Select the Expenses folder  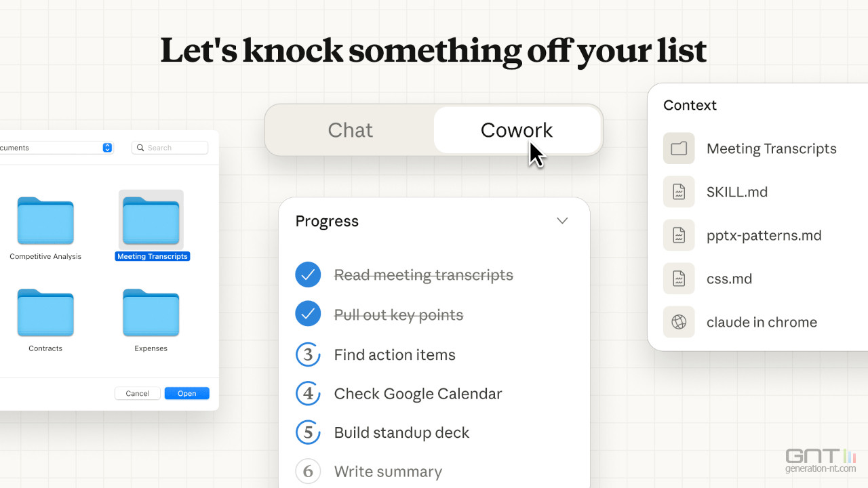pos(150,312)
